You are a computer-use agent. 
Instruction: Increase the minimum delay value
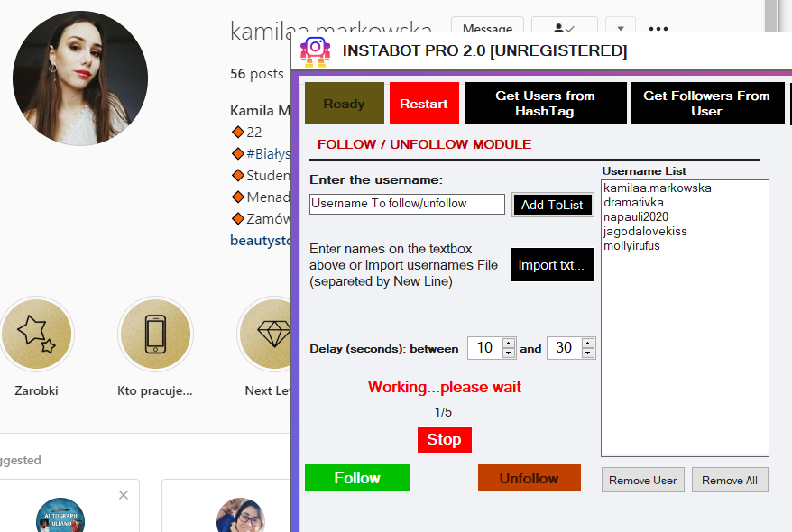click(509, 344)
